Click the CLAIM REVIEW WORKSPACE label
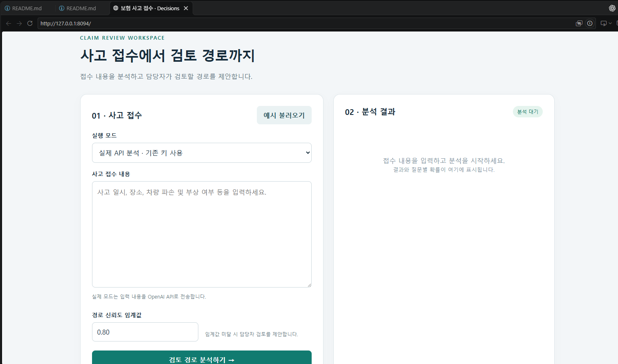 [x=122, y=38]
